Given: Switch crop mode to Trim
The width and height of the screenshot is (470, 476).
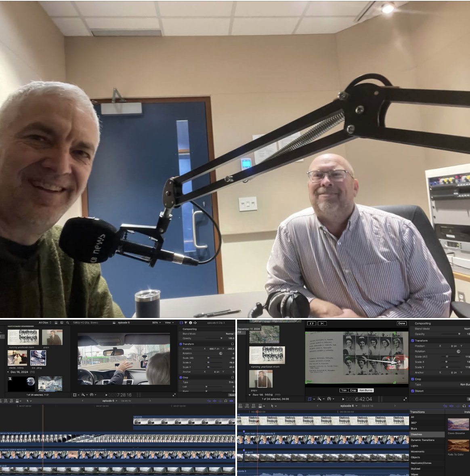Looking at the screenshot, I should tap(344, 390).
